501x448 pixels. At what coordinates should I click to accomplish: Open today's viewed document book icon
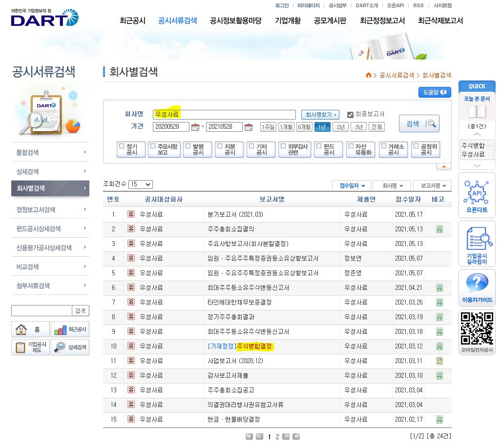click(x=477, y=112)
